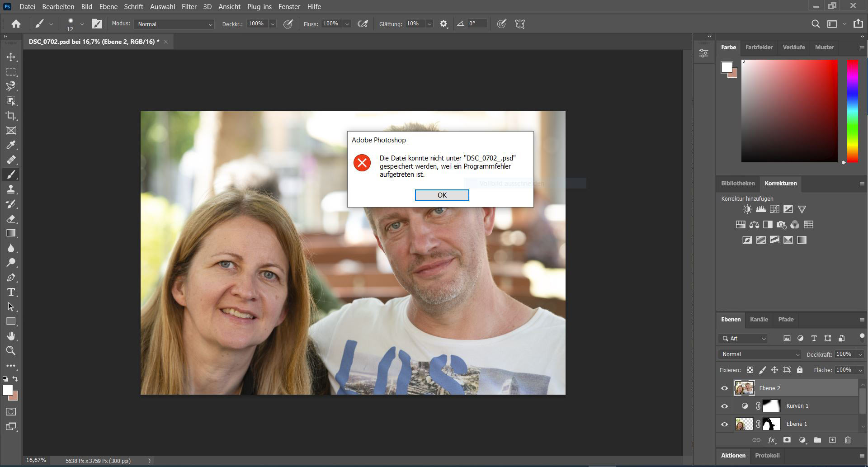Click the delete layer trash icon
The height and width of the screenshot is (467, 868).
point(848,440)
